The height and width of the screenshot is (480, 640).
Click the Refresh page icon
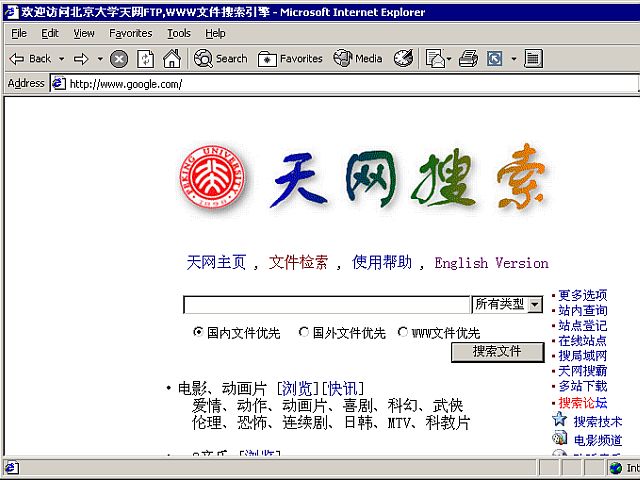[x=146, y=59]
